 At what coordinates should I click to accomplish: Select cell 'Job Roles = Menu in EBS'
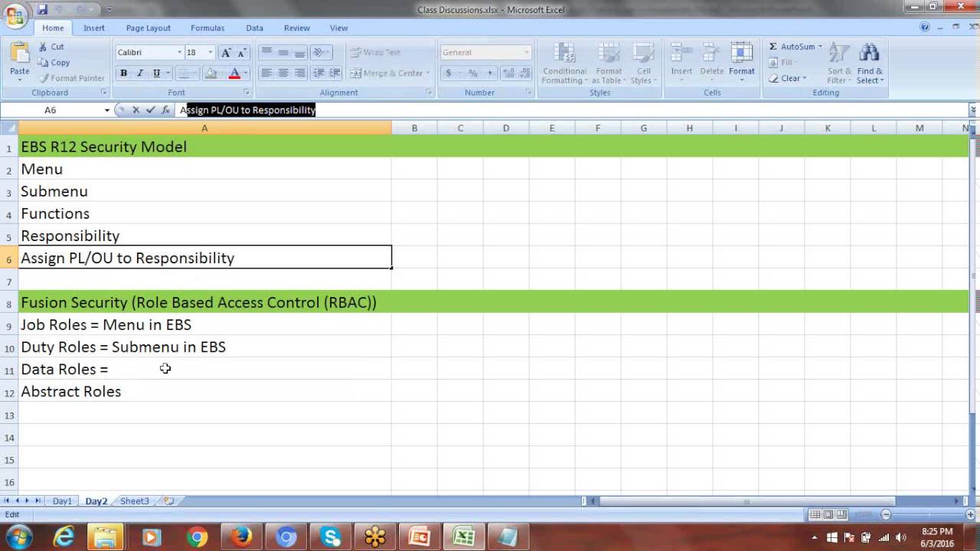coord(204,324)
